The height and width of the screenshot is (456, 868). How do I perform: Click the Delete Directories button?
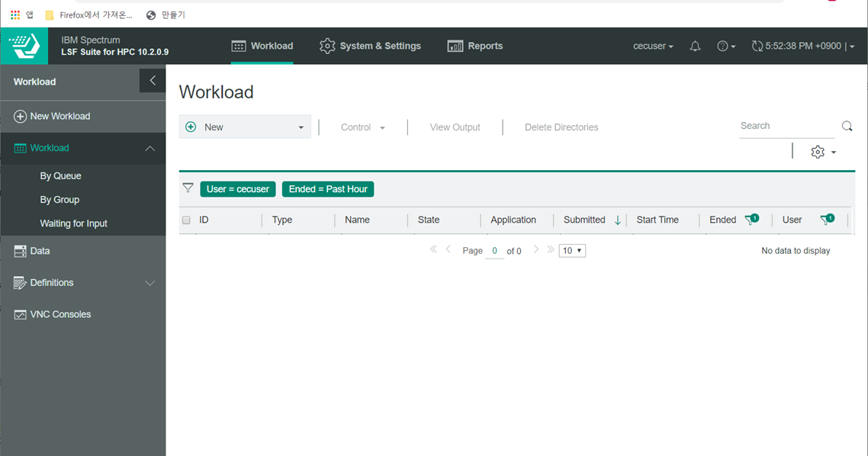coord(561,127)
